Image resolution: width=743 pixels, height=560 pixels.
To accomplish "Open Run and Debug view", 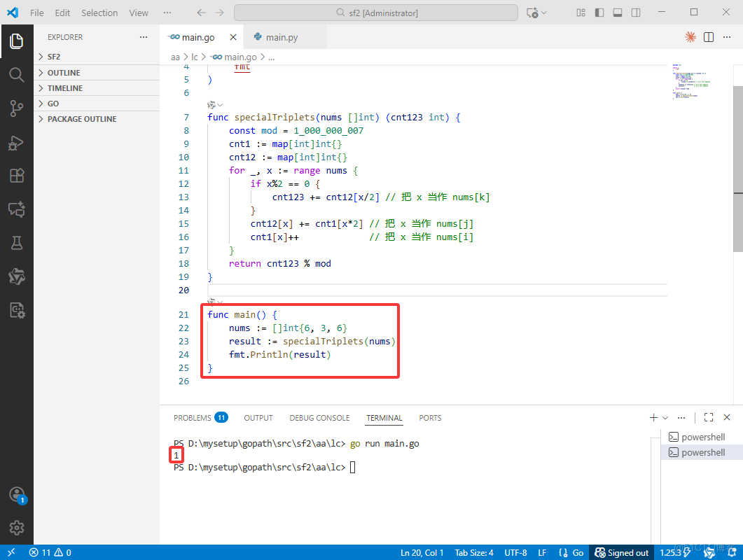I will (16, 142).
